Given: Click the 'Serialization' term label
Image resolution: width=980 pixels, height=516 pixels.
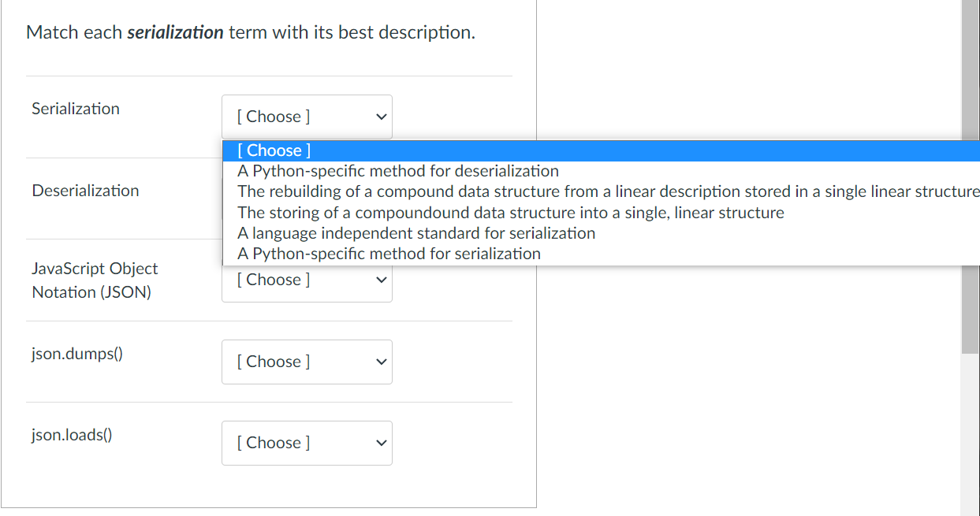Looking at the screenshot, I should (75, 109).
